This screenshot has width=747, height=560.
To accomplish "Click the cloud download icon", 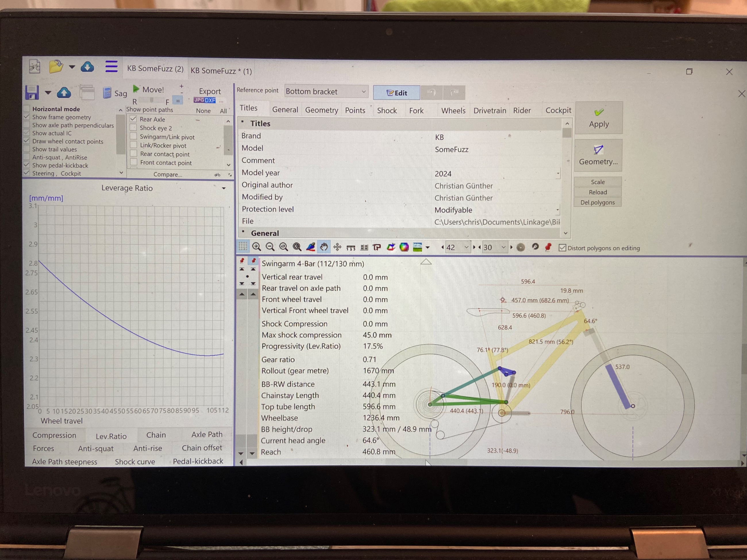I will pyautogui.click(x=87, y=67).
